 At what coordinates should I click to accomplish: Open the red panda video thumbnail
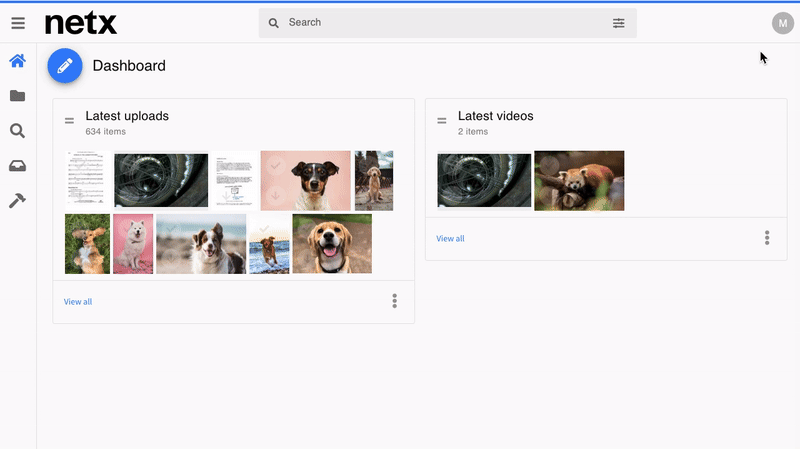(x=579, y=181)
